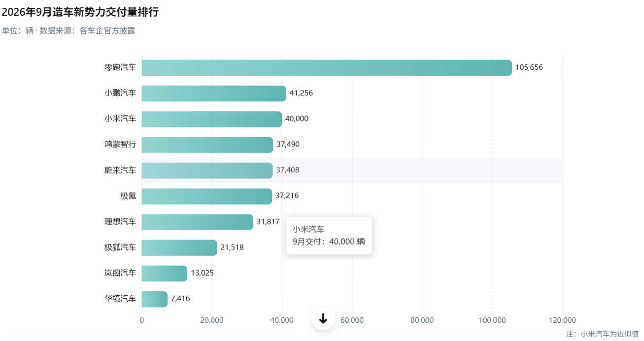Click the 理想汽车 axis label
The height and width of the screenshot is (341, 644).
pos(120,221)
